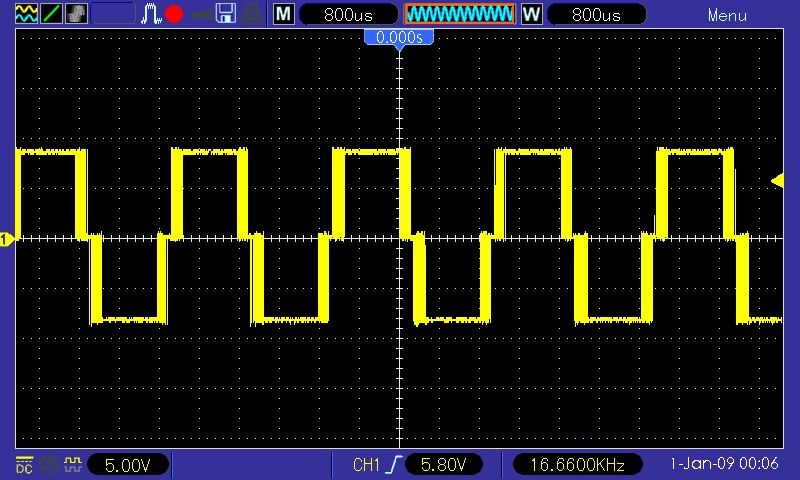Screen dimensions: 800x480
Task: Click the 0.000s horizontal trigger position marker
Action: point(399,38)
